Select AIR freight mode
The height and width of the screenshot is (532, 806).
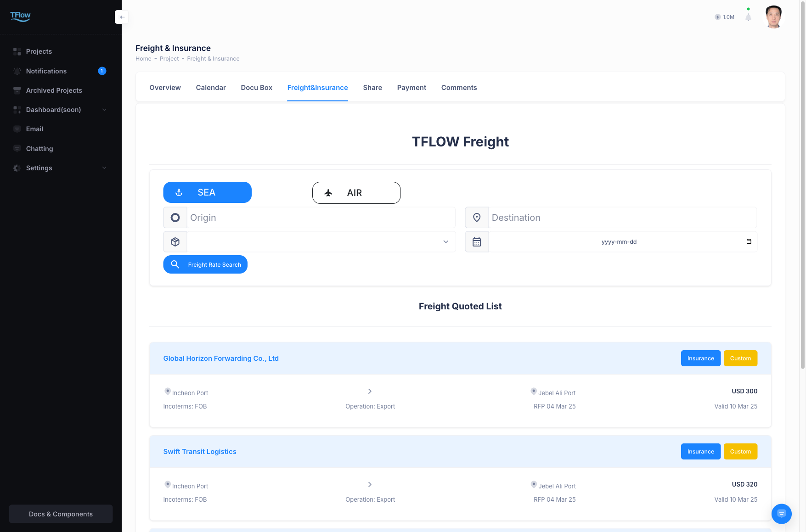[x=356, y=193]
